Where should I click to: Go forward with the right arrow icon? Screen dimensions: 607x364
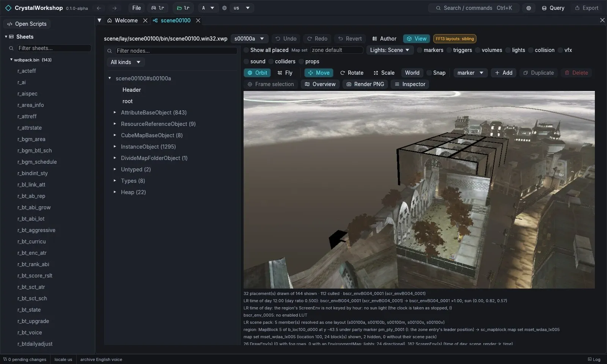114,8
